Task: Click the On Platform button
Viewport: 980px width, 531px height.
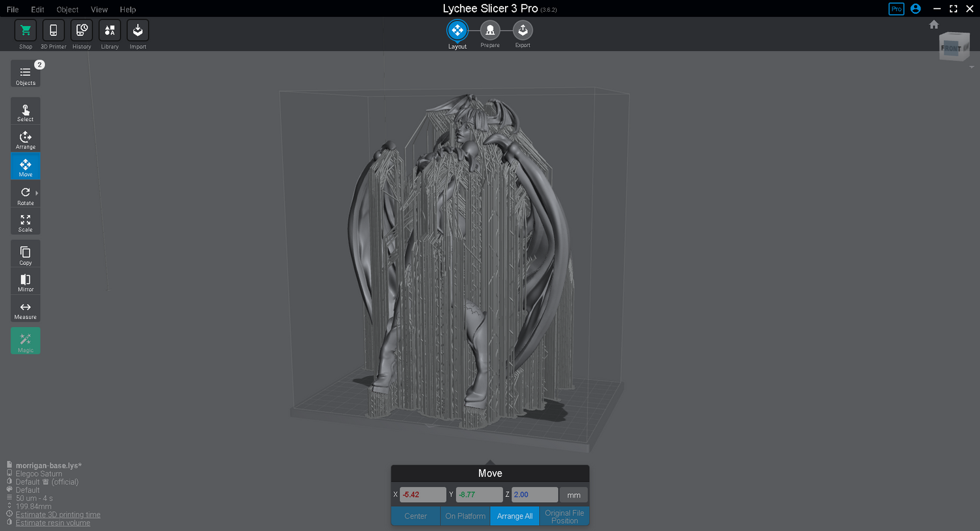Action: (x=465, y=516)
